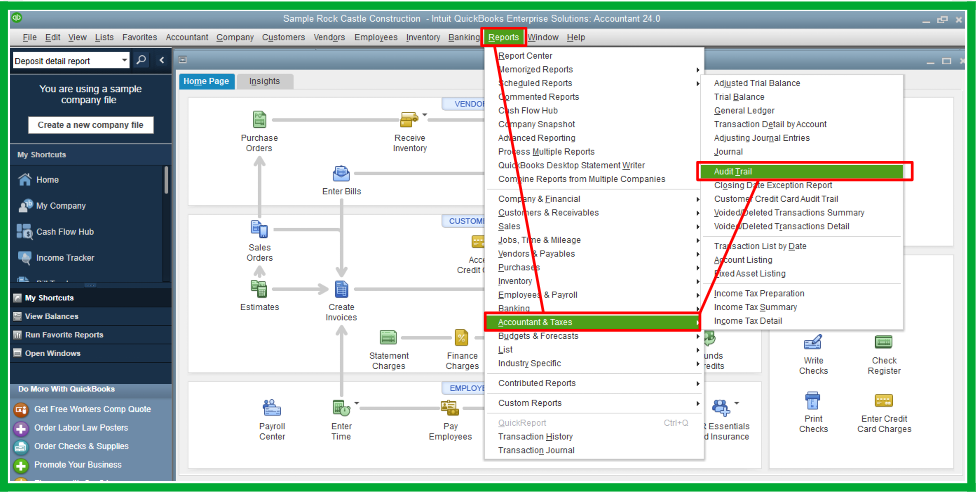Open the Sales Orders icon
The height and width of the screenshot is (492, 976).
(260, 229)
